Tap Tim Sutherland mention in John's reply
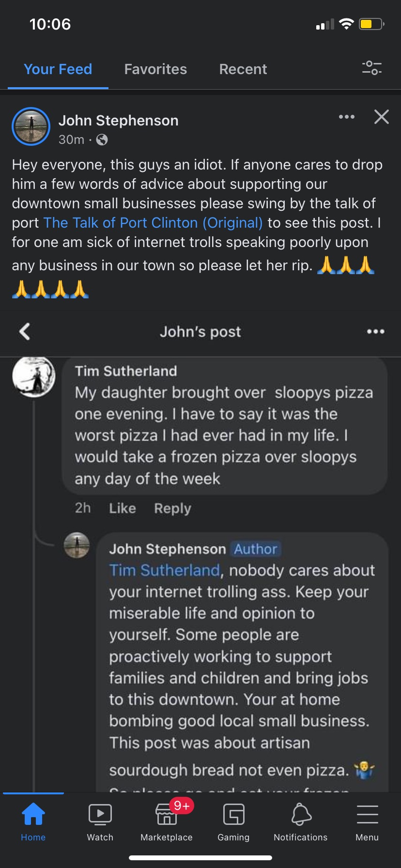The height and width of the screenshot is (868, 401). tap(164, 570)
